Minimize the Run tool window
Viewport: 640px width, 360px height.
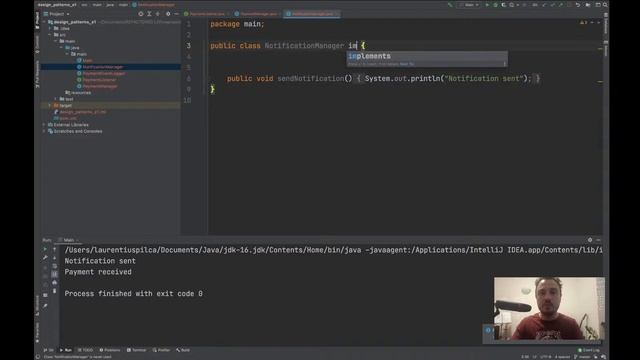click(598, 240)
